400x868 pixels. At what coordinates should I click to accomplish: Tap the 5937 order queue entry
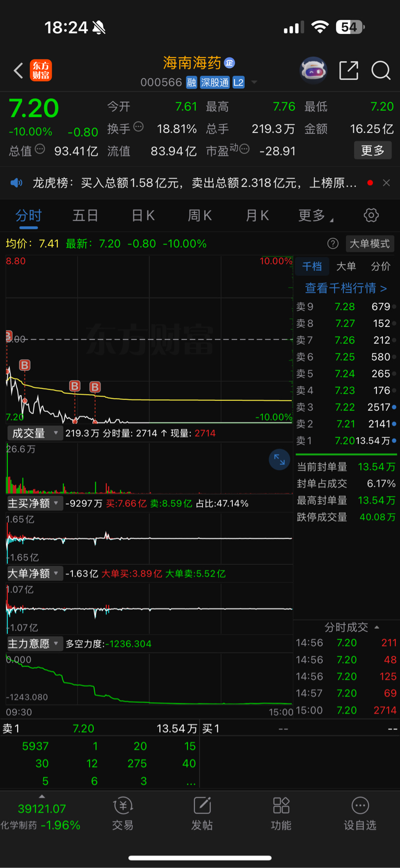pos(35,746)
